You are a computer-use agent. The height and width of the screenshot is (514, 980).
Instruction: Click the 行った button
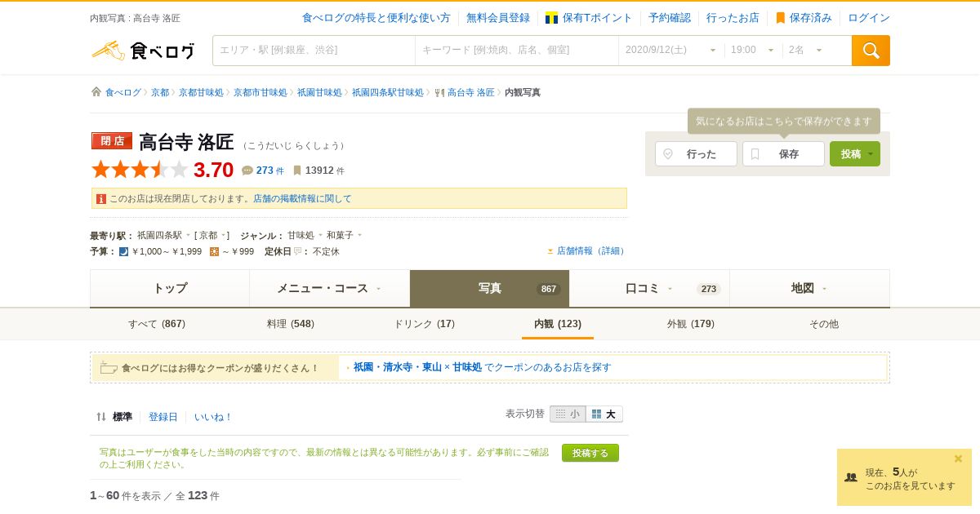click(x=696, y=154)
